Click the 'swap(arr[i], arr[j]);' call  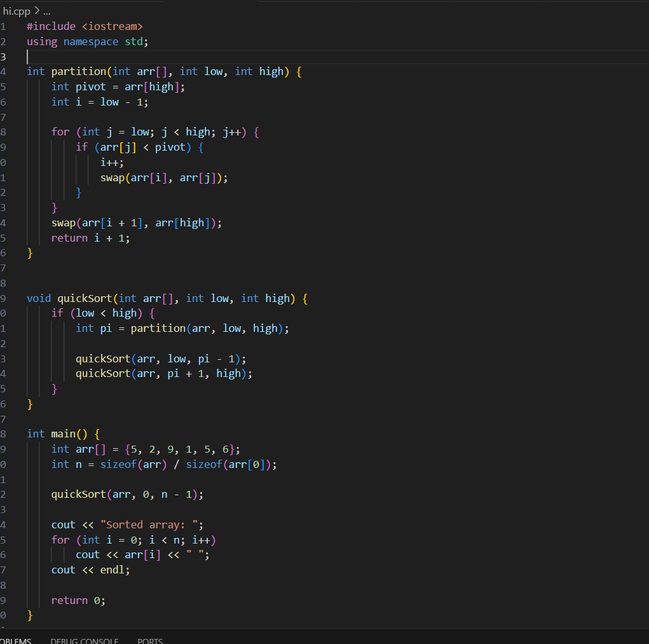164,178
